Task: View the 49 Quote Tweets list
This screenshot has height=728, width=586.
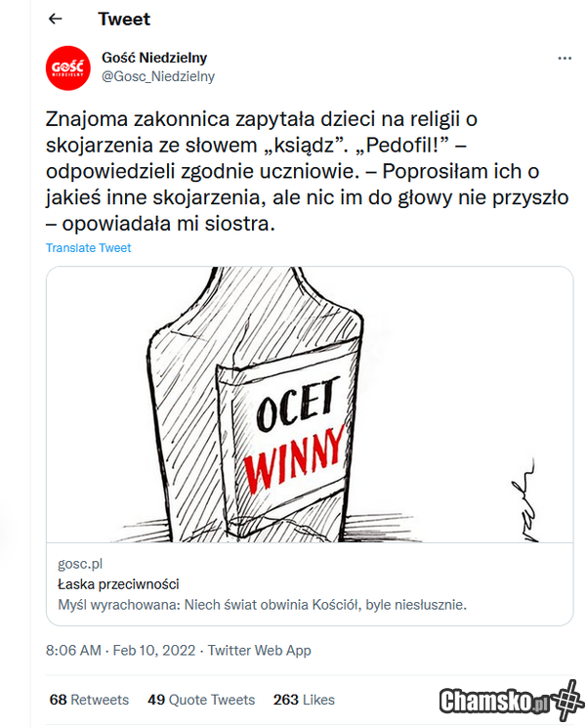Action: (x=201, y=700)
